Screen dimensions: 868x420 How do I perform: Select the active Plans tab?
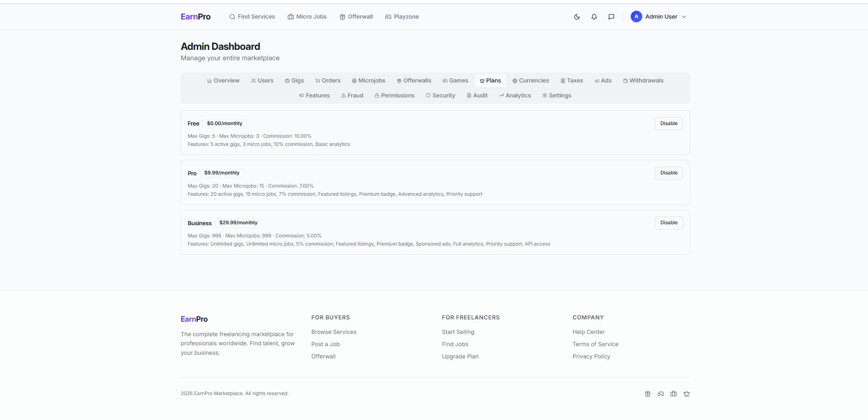coord(490,81)
